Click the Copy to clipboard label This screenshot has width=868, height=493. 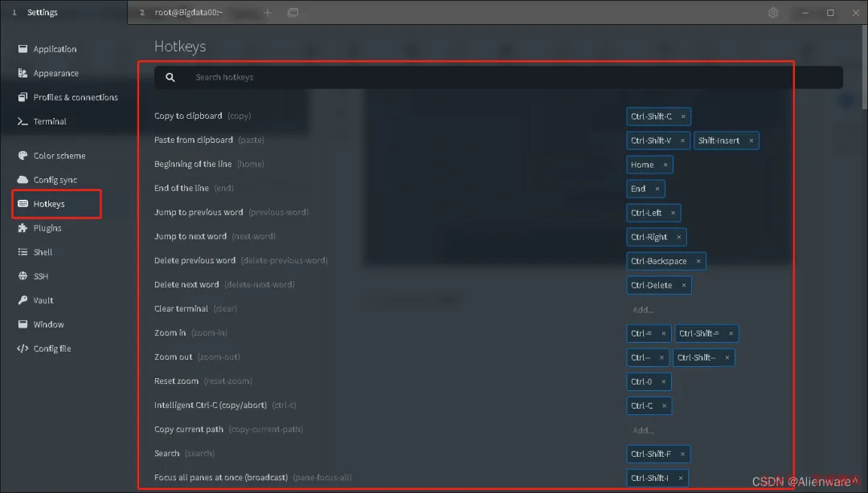point(188,116)
